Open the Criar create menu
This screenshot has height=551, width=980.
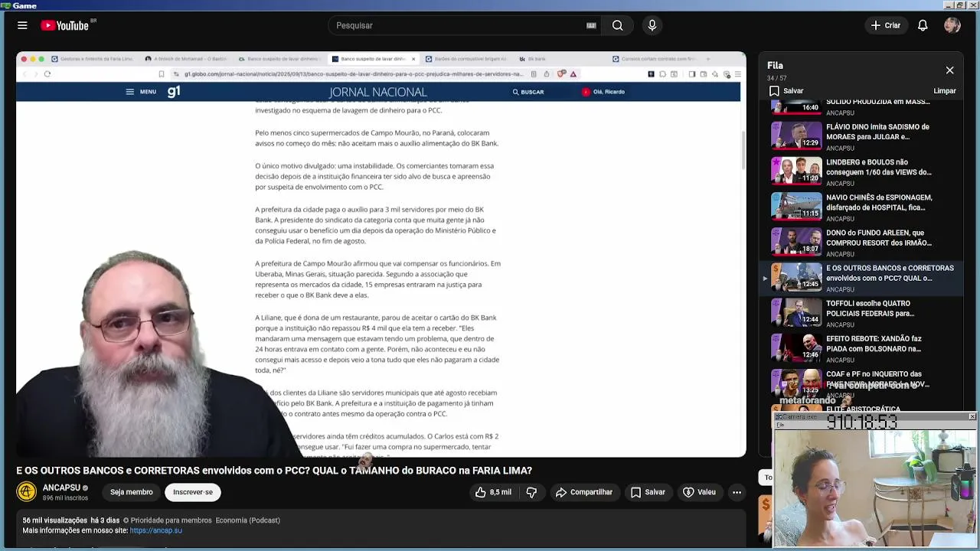(x=886, y=25)
